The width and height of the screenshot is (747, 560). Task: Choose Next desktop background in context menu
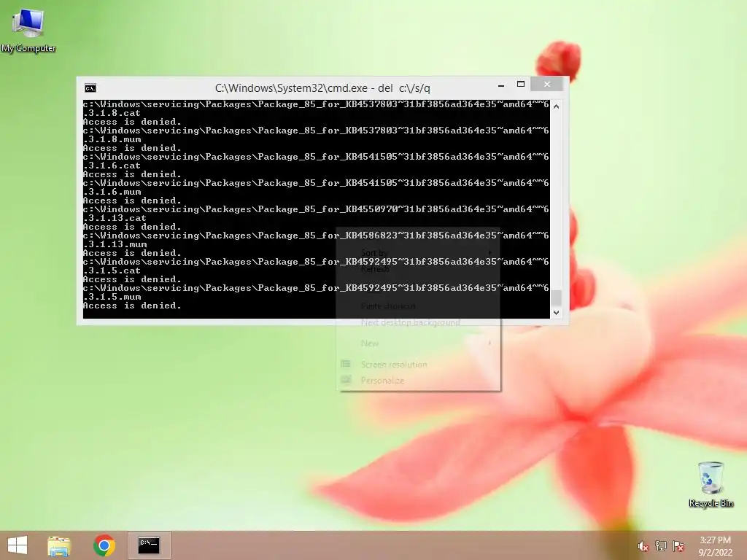411,322
